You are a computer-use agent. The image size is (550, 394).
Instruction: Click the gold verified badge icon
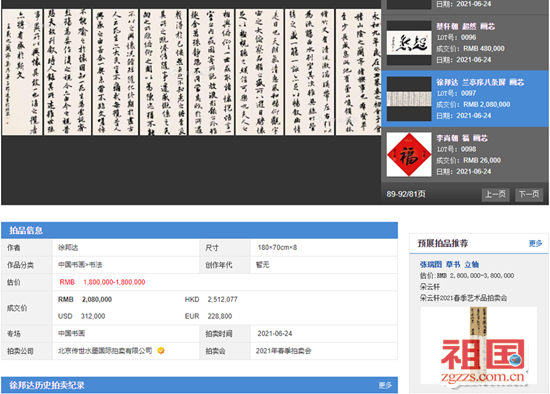[161, 350]
